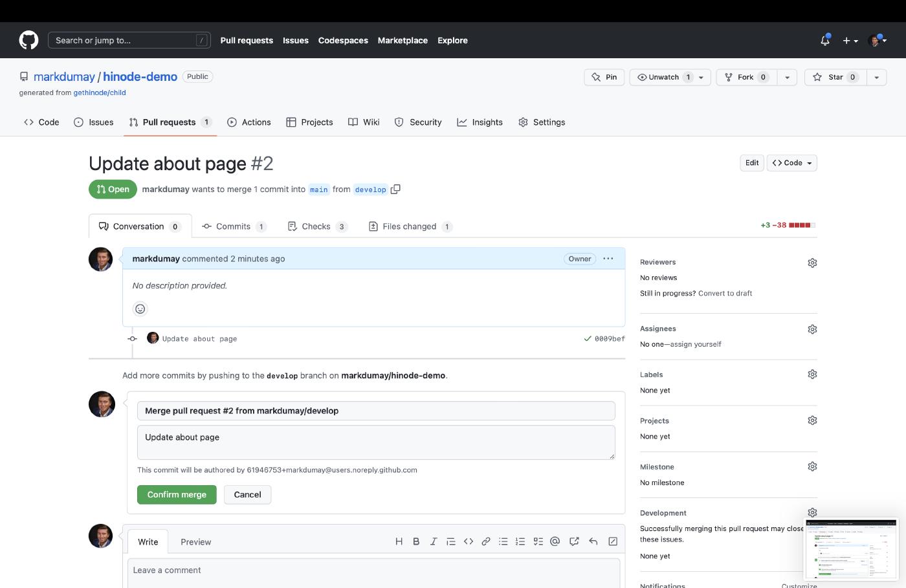This screenshot has height=588, width=906.
Task: Click the Edit title button
Action: [752, 163]
